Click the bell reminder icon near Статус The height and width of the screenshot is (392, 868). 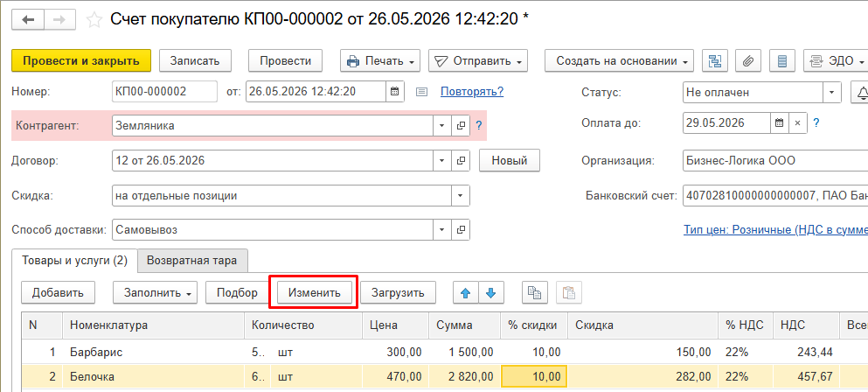(861, 93)
